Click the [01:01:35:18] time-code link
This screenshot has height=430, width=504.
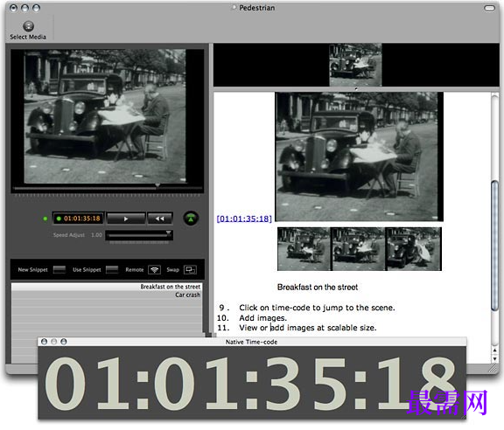[244, 218]
